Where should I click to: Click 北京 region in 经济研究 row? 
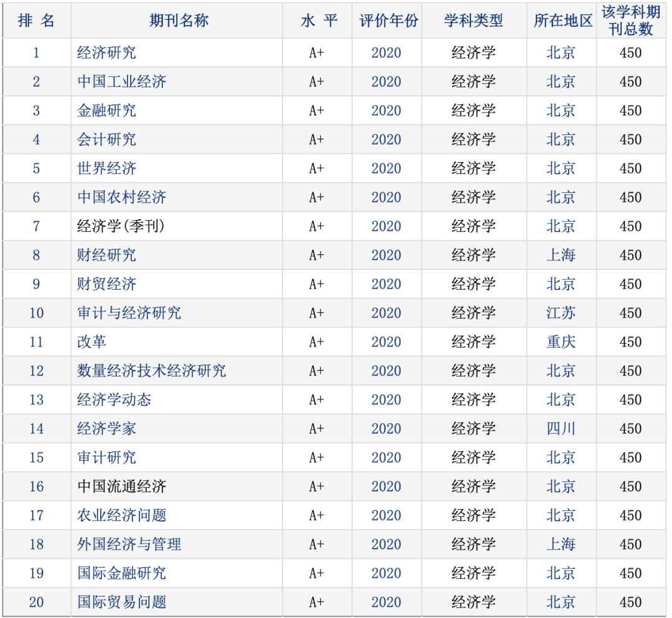coord(561,53)
